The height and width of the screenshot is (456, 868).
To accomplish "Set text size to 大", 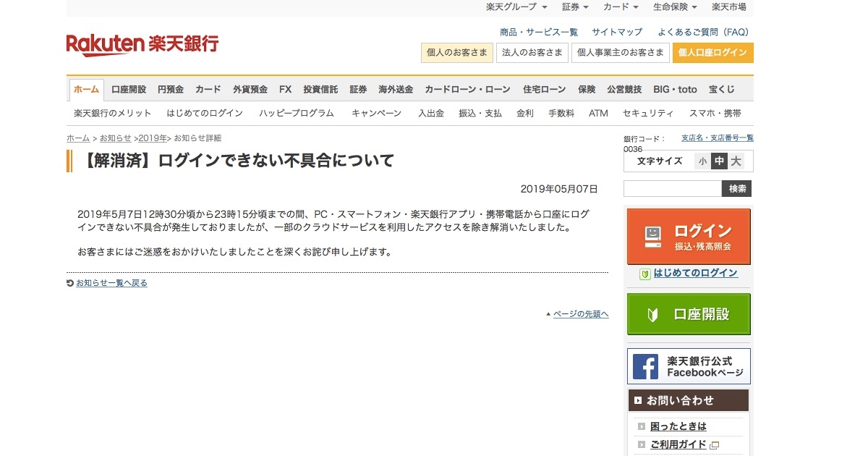I will pos(736,161).
